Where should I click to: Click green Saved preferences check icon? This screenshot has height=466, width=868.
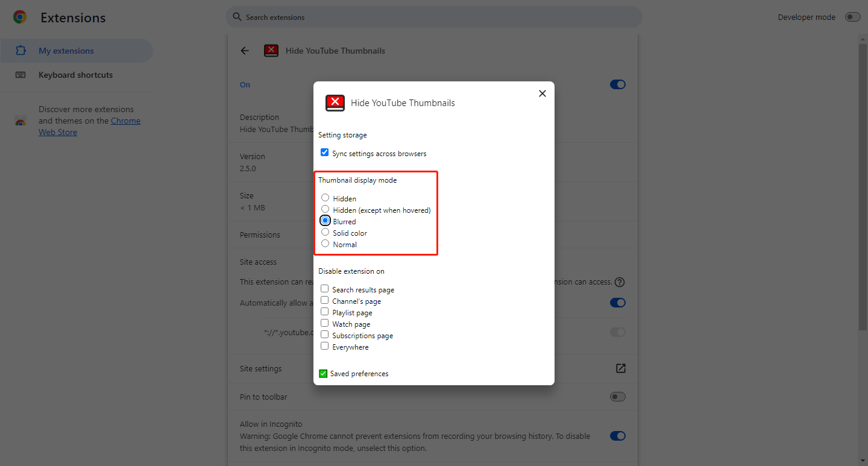click(323, 374)
